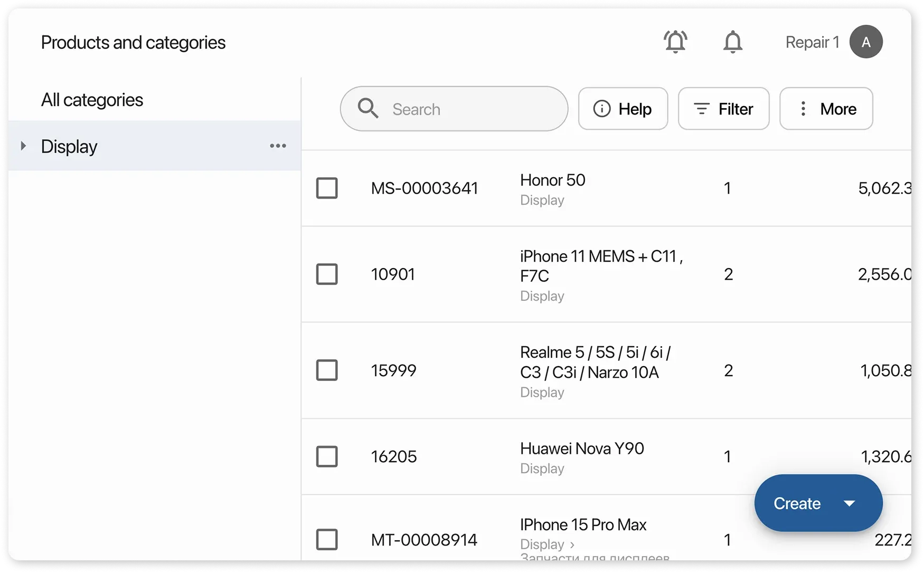Image resolution: width=924 pixels, height=573 pixels.
Task: Check the Realme 5 row checkbox
Action: pos(327,370)
